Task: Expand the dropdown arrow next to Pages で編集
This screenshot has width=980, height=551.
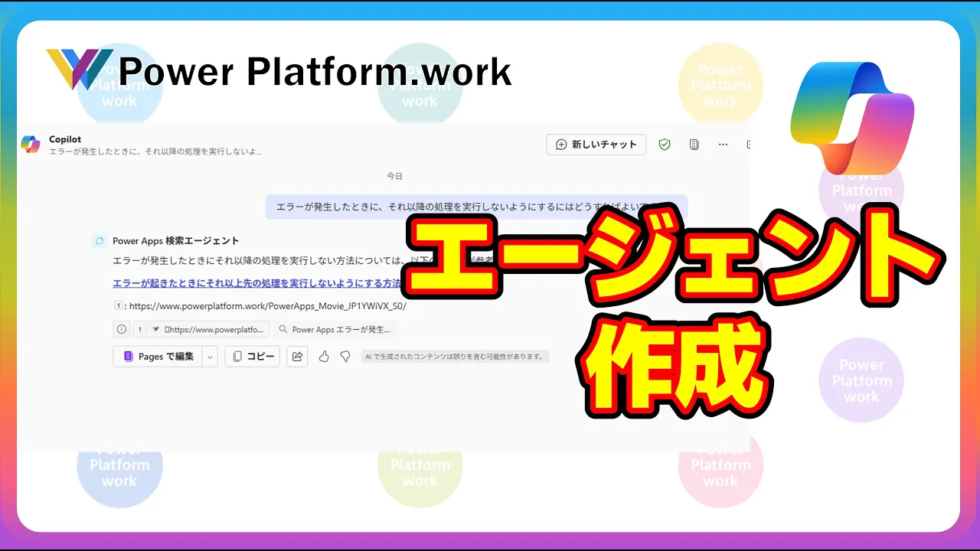Action: coord(211,357)
